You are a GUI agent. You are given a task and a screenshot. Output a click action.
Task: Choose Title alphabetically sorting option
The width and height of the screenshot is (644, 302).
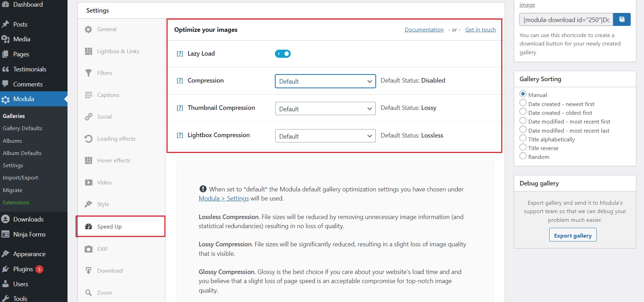(x=523, y=138)
